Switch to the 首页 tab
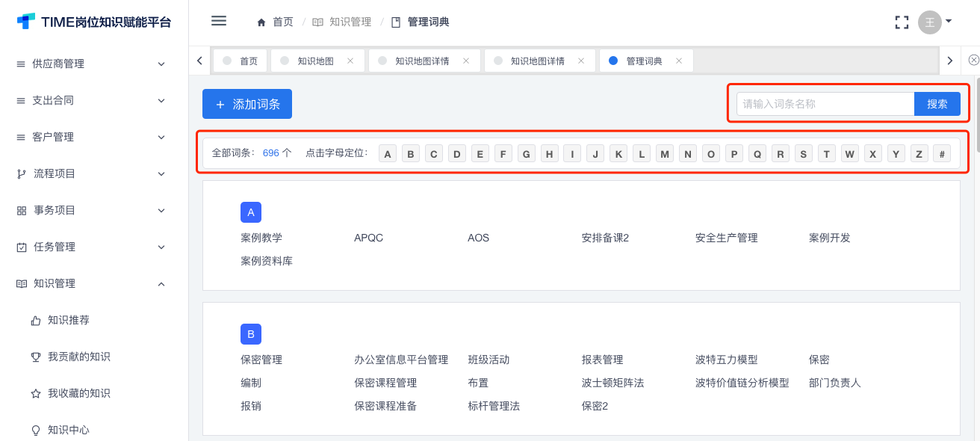 (241, 61)
